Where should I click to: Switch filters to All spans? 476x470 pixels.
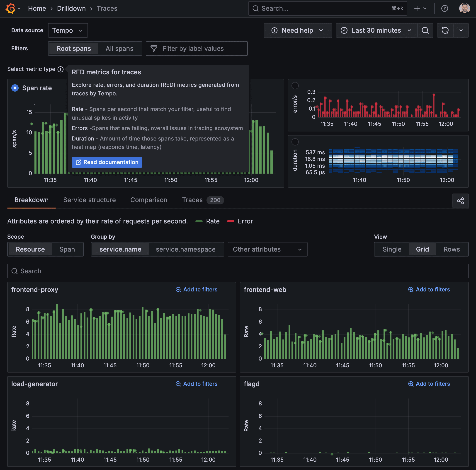(x=119, y=48)
